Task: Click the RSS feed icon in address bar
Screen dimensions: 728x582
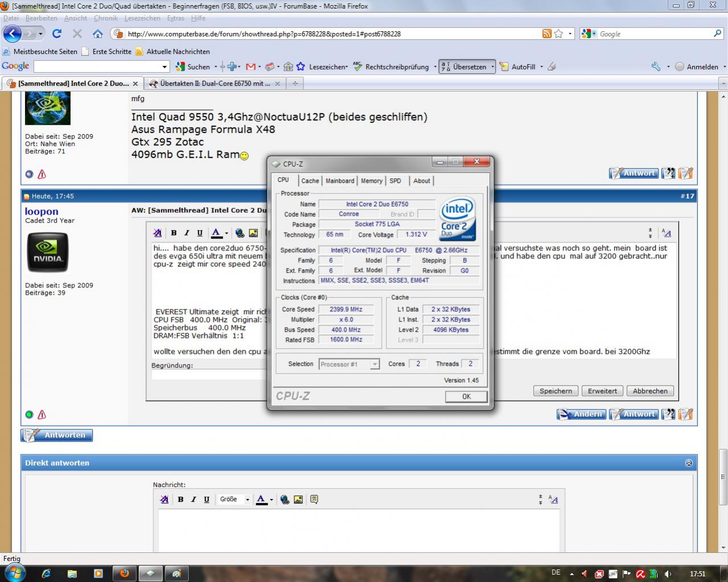Action: pos(547,34)
